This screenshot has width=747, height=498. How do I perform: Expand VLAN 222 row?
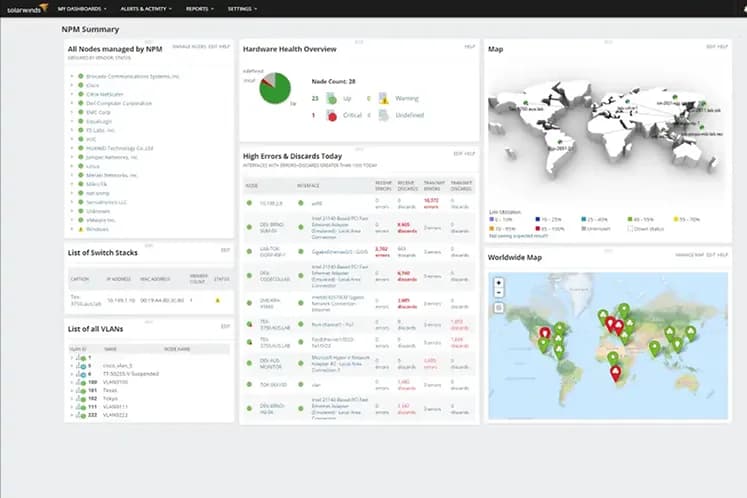72,415
